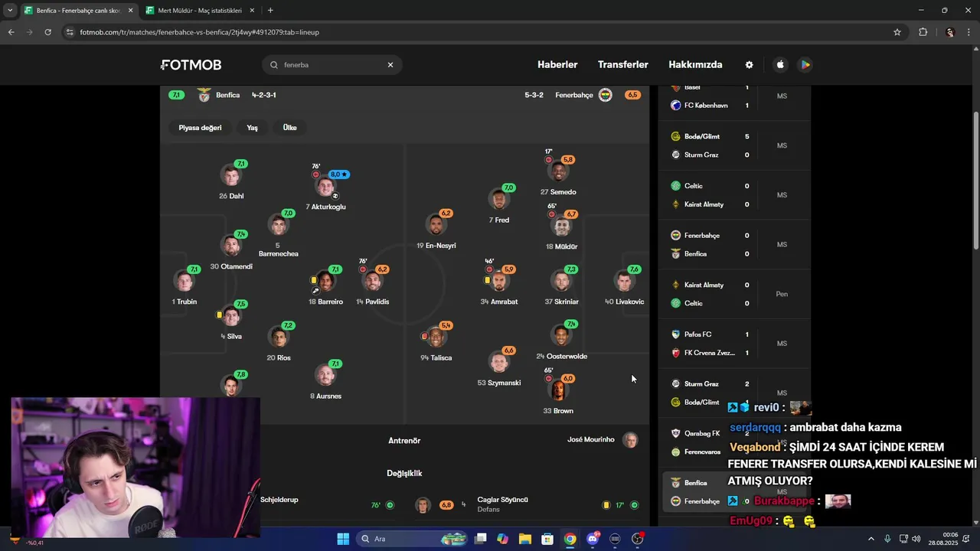Open the Pafos FC vs FK Crvena Zvezda match
The height and width of the screenshot is (551, 980).
(x=734, y=344)
